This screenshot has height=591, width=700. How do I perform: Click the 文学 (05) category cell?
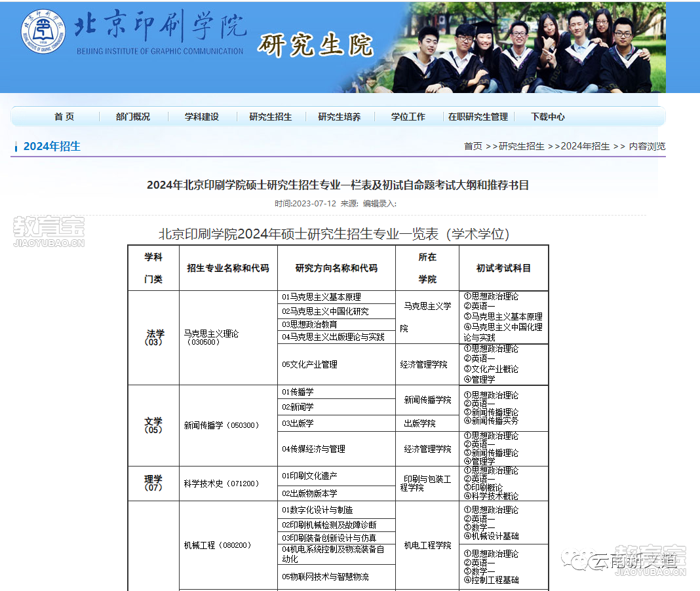tap(153, 425)
